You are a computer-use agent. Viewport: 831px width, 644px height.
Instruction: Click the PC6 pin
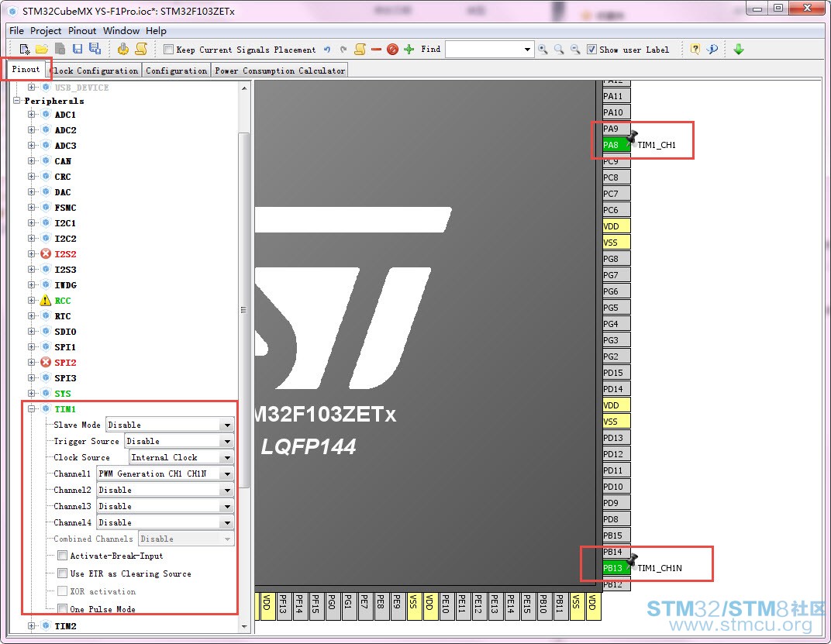click(x=615, y=210)
